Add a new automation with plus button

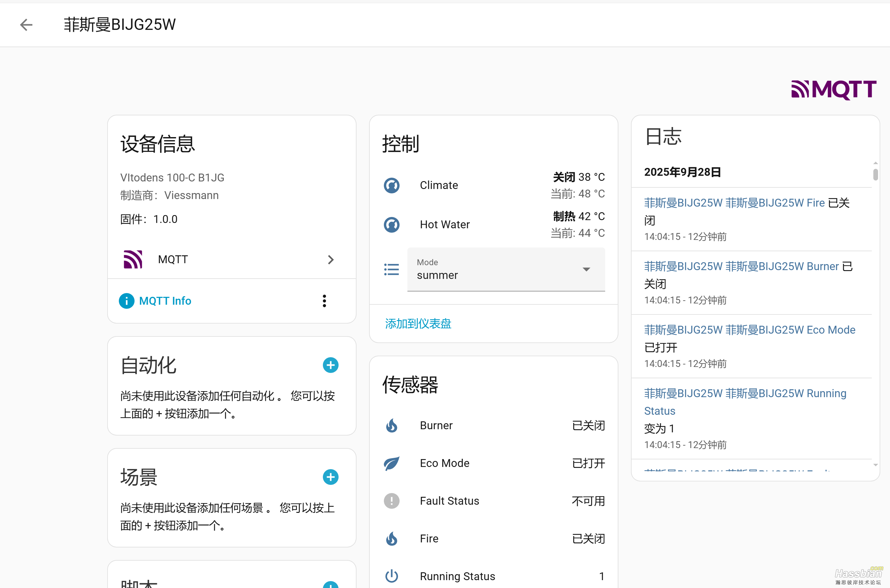click(x=330, y=365)
